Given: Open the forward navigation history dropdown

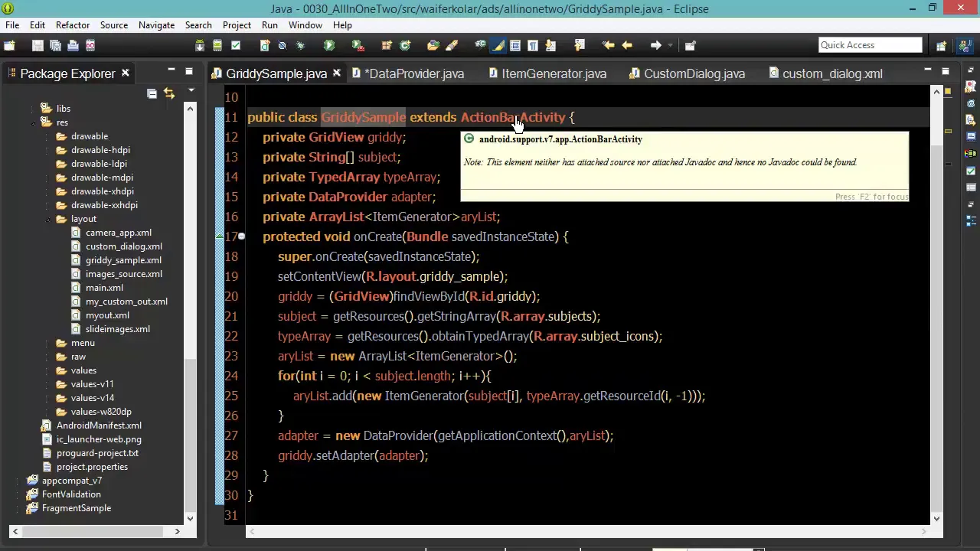Looking at the screenshot, I should click(669, 45).
